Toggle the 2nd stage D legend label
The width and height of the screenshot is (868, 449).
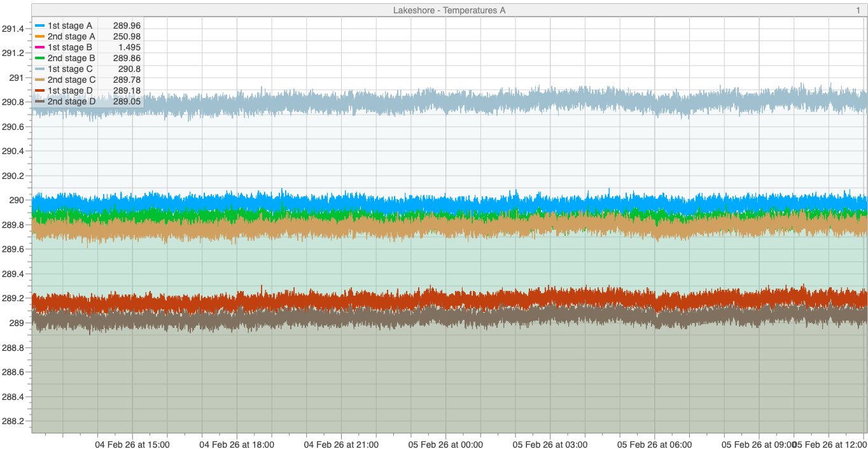(71, 101)
